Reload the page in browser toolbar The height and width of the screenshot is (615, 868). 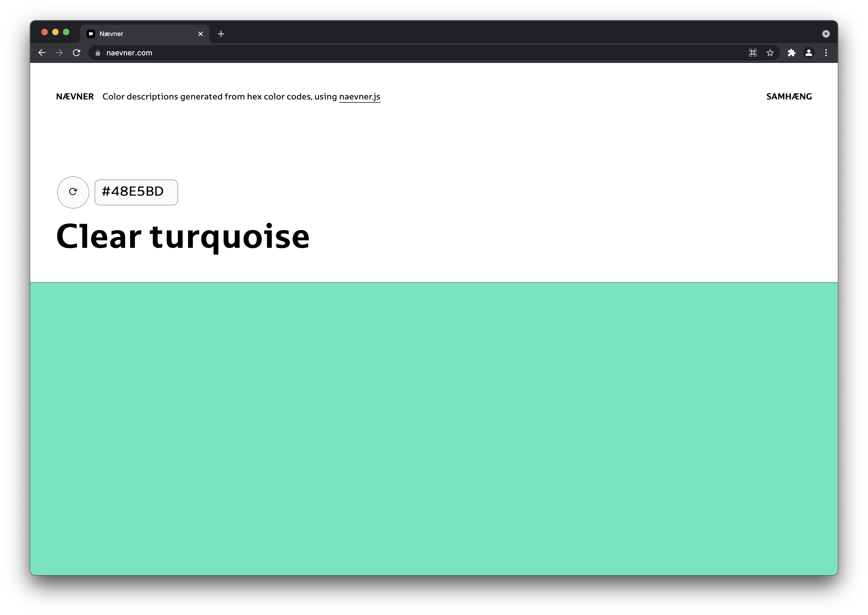(x=77, y=53)
